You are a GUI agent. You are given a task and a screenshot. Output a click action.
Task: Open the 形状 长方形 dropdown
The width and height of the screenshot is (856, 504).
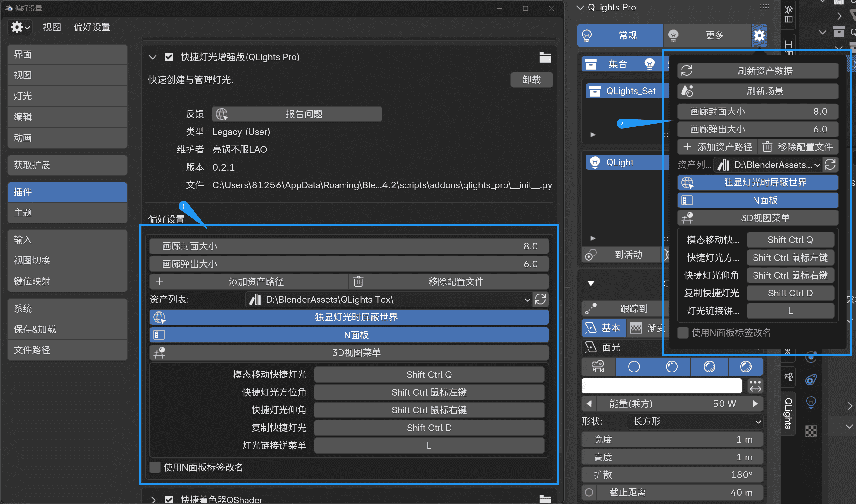(695, 422)
